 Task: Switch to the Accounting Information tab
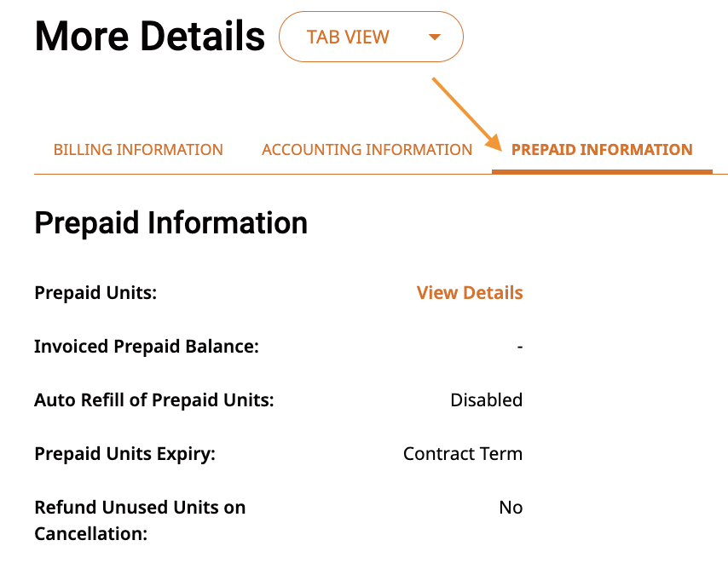[x=367, y=150]
